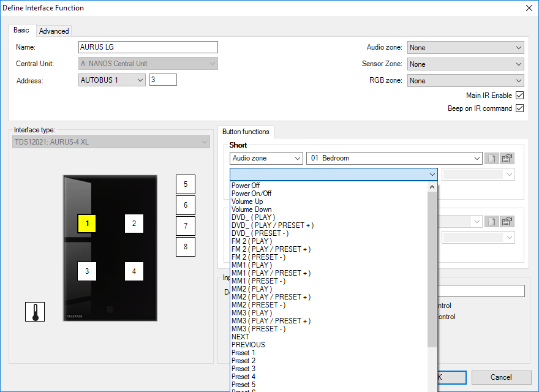Select button 1 on AURUS panel
Viewport: 539px width, 392px height.
[x=87, y=224]
